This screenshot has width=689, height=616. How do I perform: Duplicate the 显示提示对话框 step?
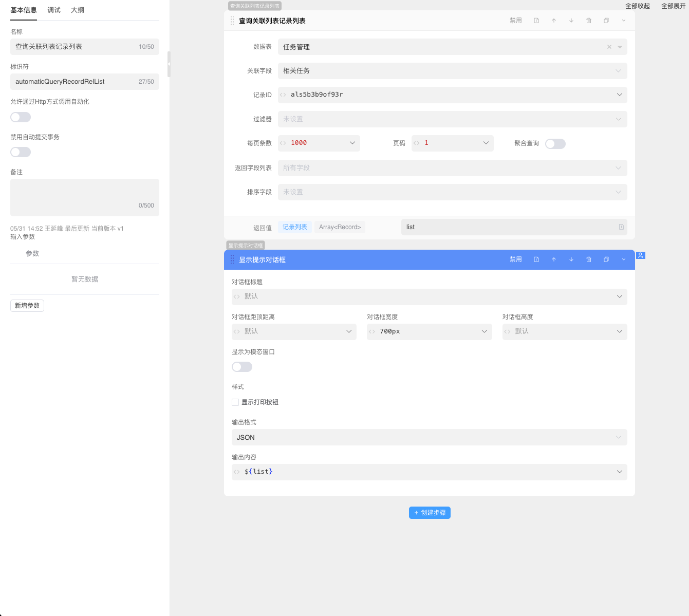pyautogui.click(x=606, y=259)
